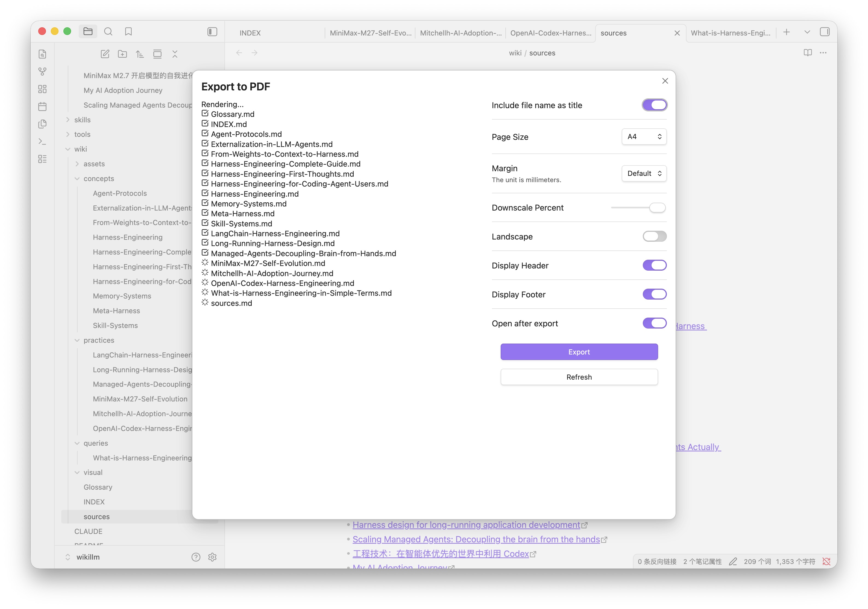The image size is (868, 609).
Task: Open the daily note calendar icon
Action: click(x=42, y=107)
